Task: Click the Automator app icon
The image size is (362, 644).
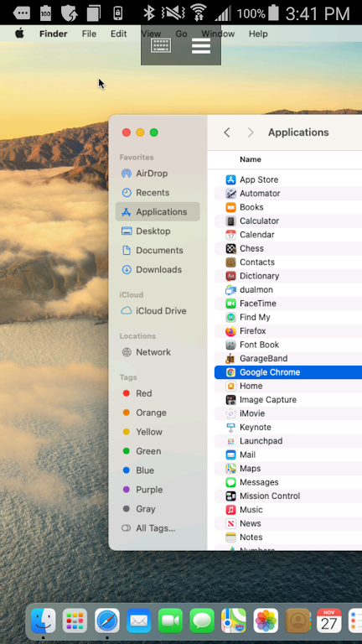Action: [230, 194]
